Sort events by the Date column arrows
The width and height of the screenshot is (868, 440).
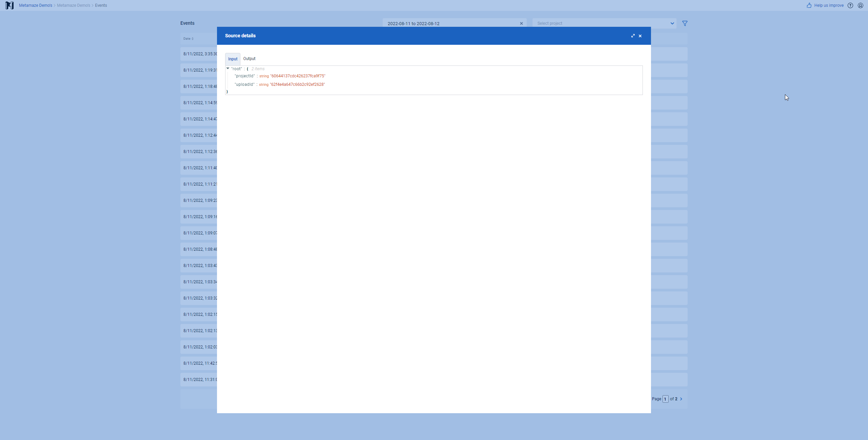coord(193,39)
